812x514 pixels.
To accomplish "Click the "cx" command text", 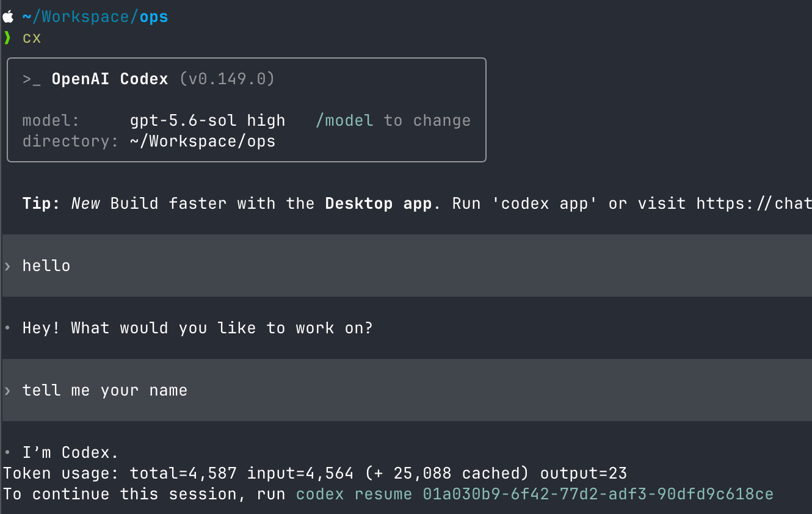I will [x=32, y=38].
